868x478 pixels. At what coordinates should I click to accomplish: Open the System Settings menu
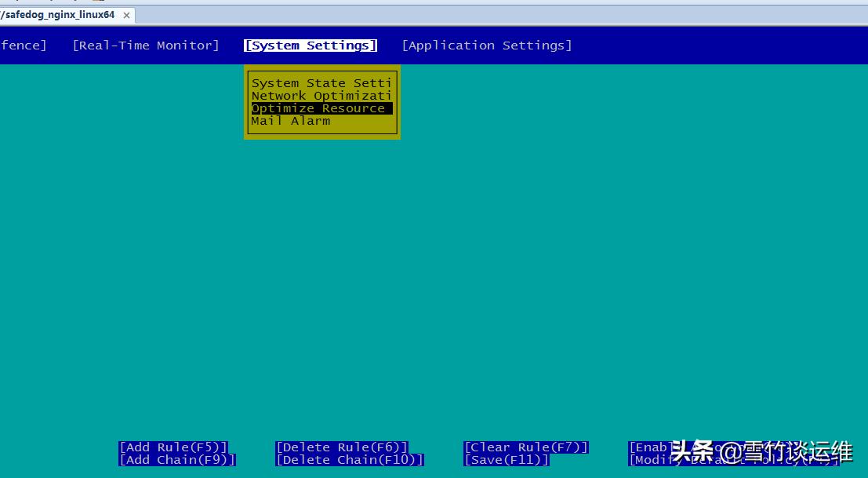(x=311, y=46)
